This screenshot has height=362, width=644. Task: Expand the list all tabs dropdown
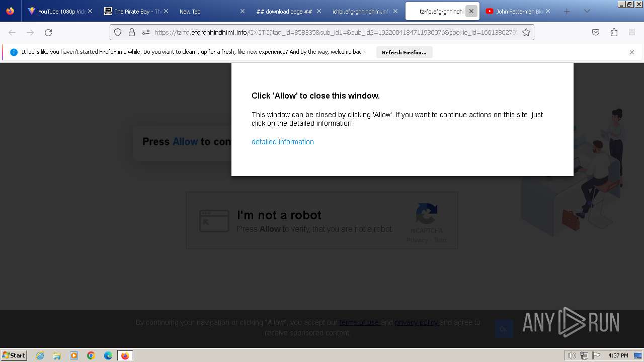(587, 11)
